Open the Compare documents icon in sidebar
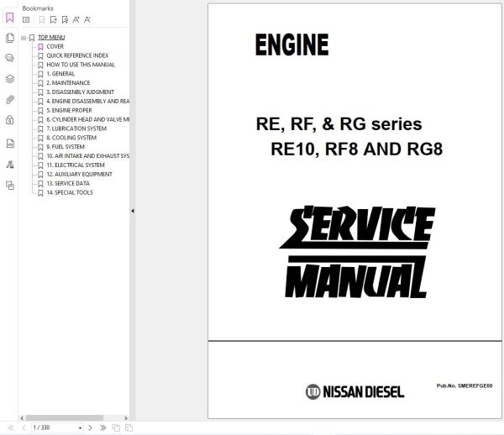The image size is (504, 435). 10,186
